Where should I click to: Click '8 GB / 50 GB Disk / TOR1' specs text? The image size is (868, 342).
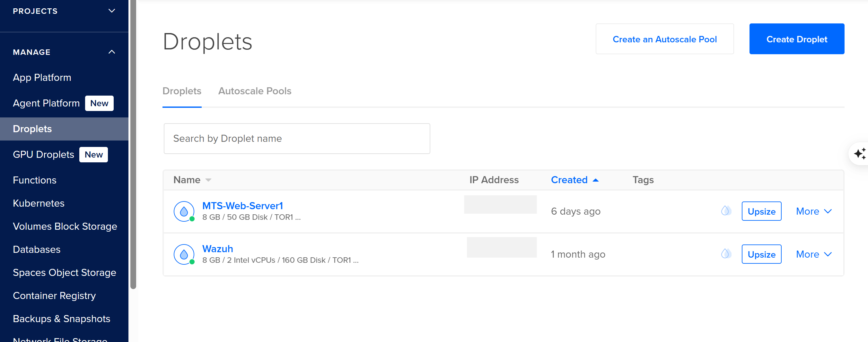[x=251, y=218]
